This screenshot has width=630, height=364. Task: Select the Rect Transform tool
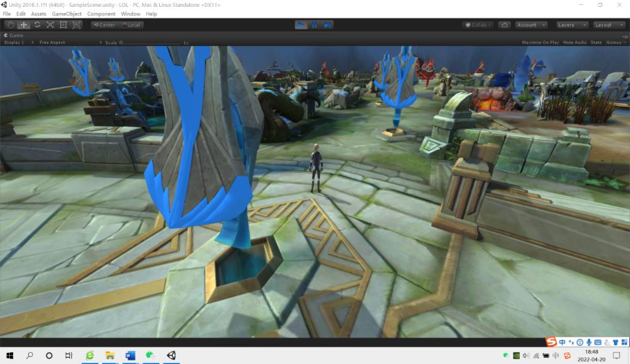point(63,25)
